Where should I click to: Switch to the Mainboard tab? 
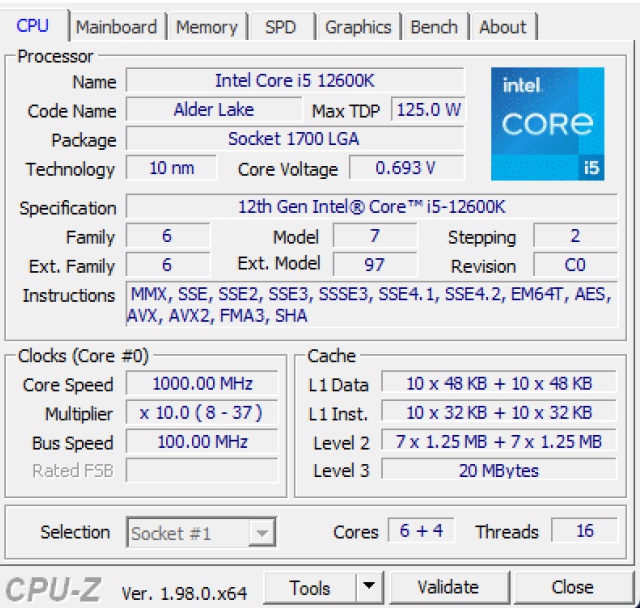coord(117,27)
